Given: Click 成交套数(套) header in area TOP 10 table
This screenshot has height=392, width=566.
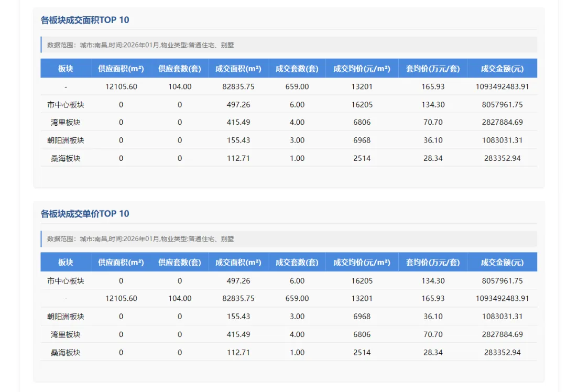Looking at the screenshot, I should point(297,69).
